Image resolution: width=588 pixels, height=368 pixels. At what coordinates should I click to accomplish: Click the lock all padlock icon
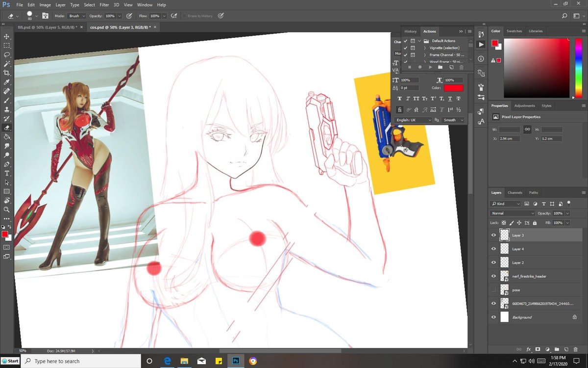coord(535,223)
